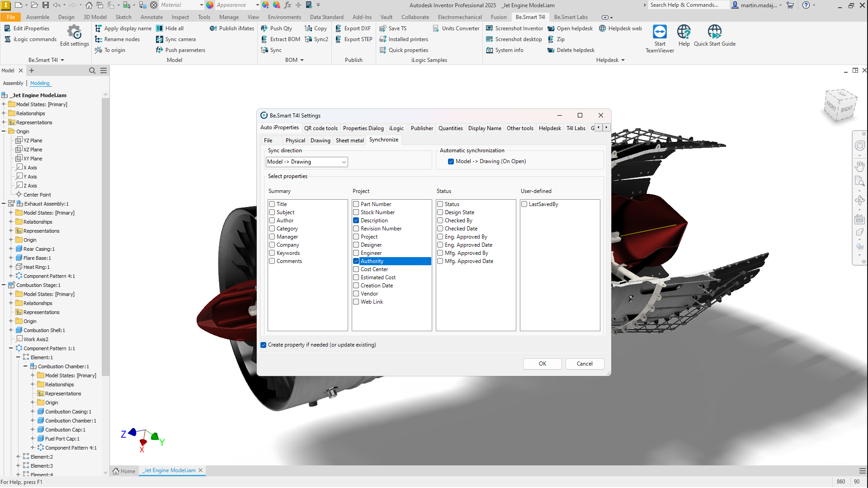Start TeamViewer from the Helpdesk panel
The image size is (868, 488).
tap(660, 32)
